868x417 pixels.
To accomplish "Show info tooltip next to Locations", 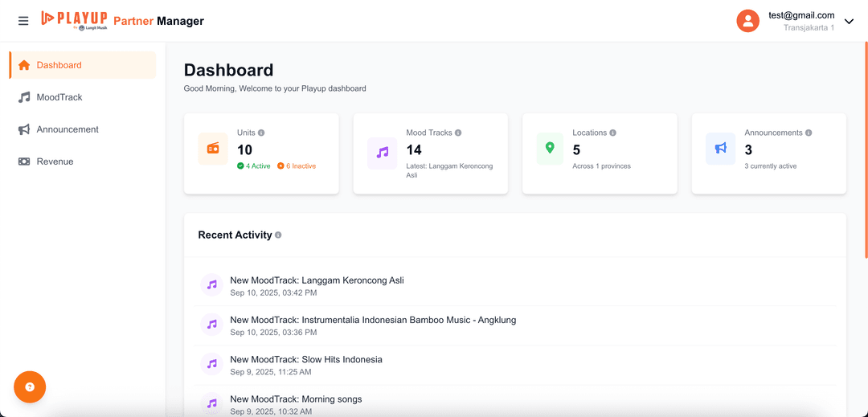I will pos(612,133).
